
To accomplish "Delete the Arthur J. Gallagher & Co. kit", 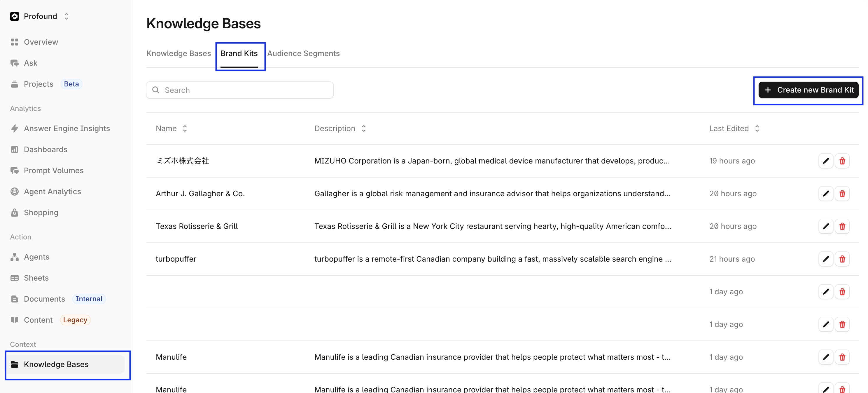I will (842, 194).
